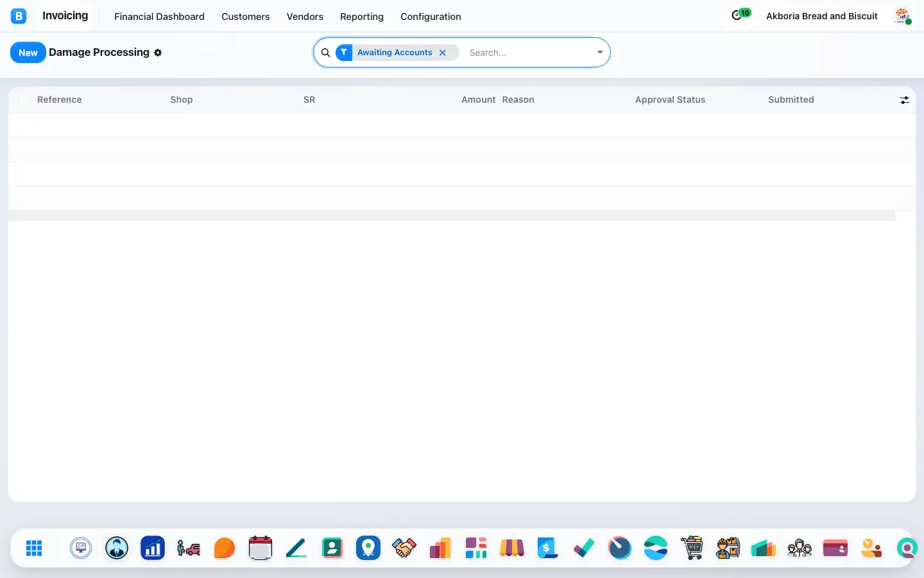Open the Reporting menu
924x578 pixels.
click(x=362, y=17)
